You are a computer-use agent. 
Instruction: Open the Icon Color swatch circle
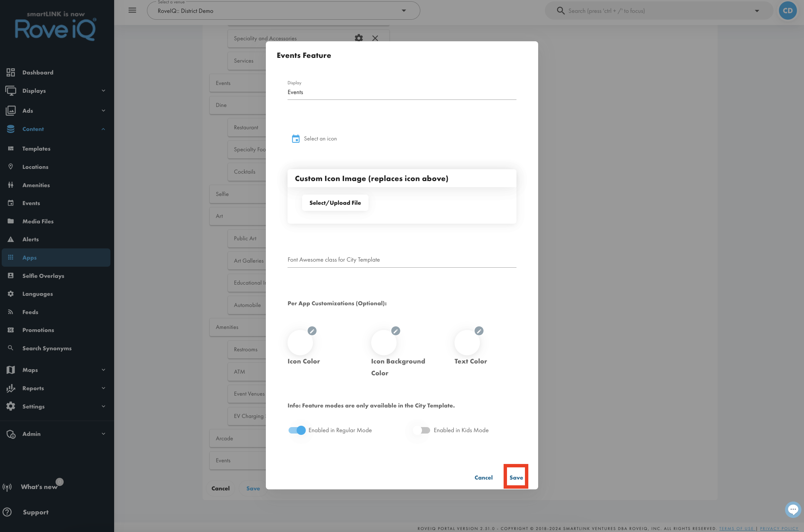tap(300, 343)
